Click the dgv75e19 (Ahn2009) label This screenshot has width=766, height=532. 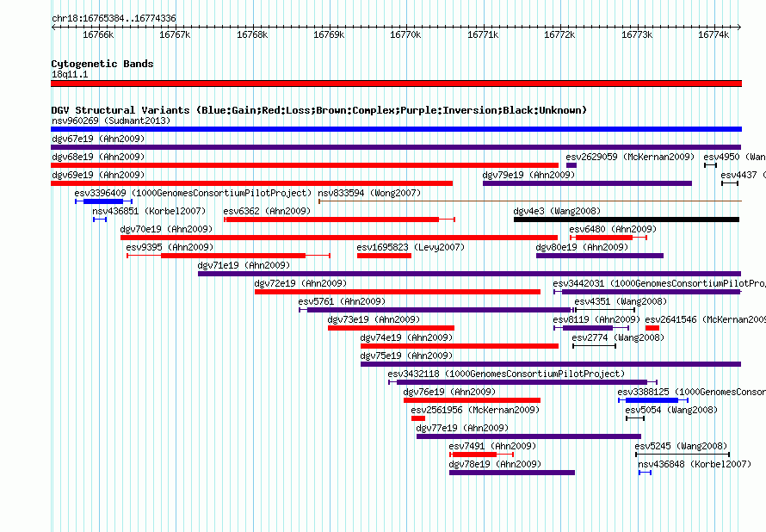click(406, 356)
